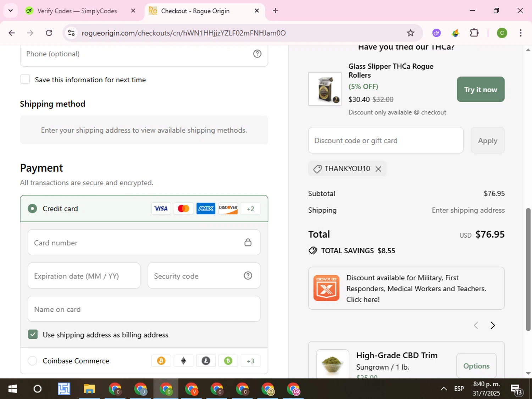Open the High-Grade CBD Trim thumbnail
Viewport: 532px width, 399px height.
(333, 364)
